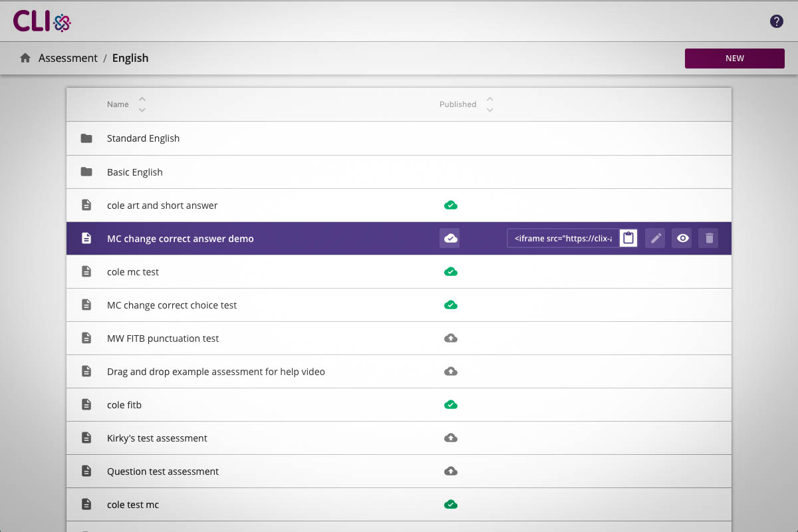
Task: Toggle published status of MW FITB punctuation test
Action: 450,338
